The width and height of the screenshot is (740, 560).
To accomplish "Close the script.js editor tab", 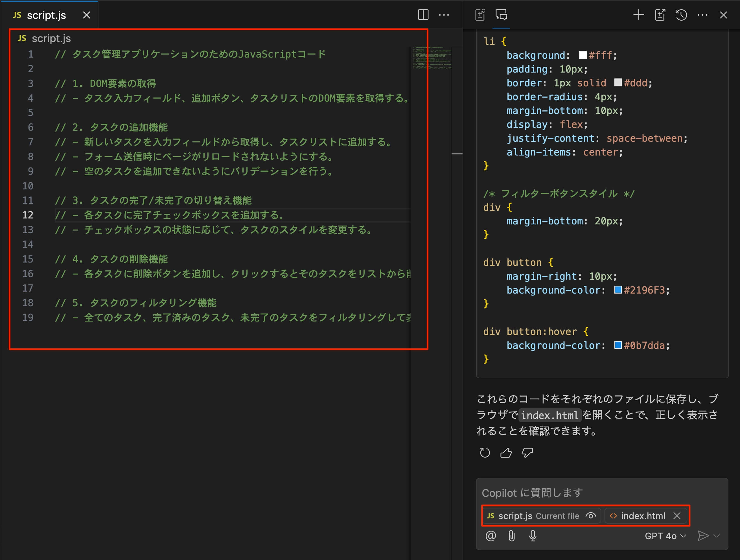I will point(86,15).
